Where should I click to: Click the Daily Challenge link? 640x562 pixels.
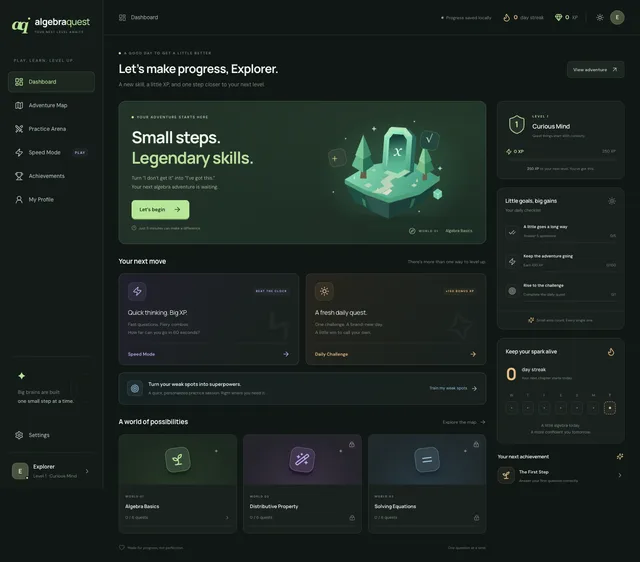point(331,354)
